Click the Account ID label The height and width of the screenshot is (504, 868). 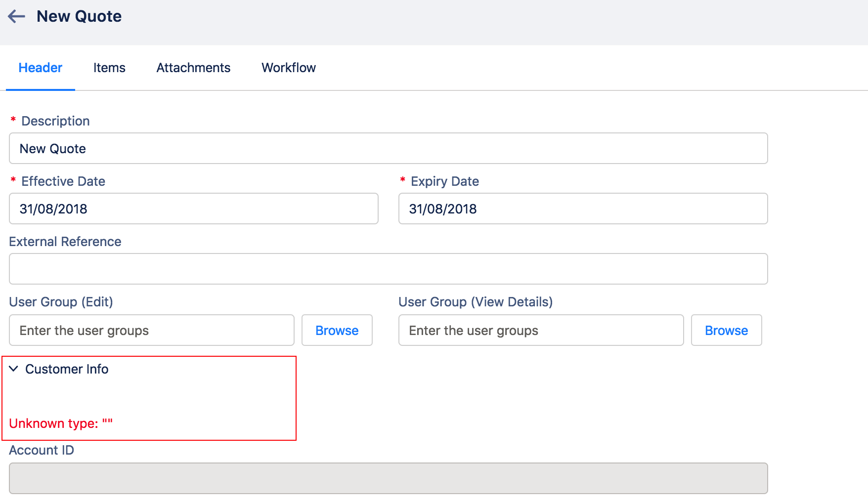click(42, 450)
